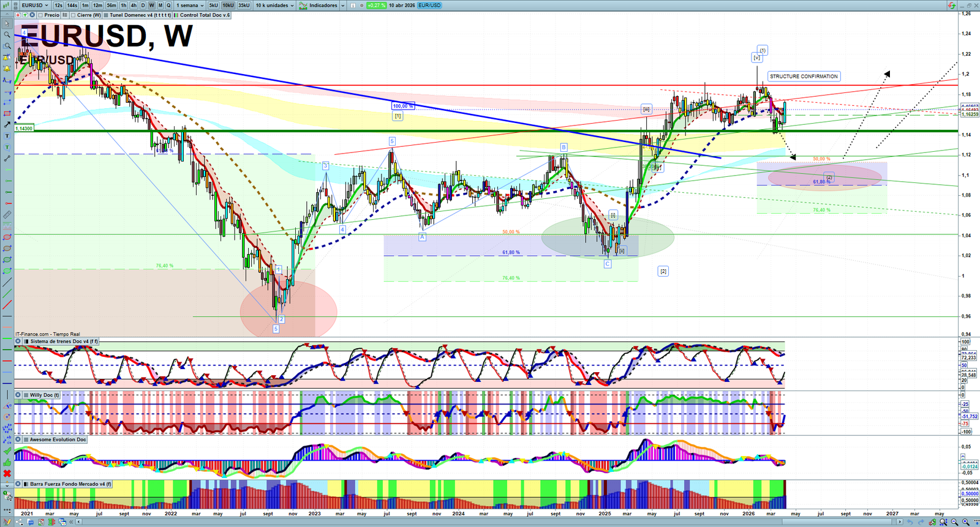This screenshot has height=527, width=980.
Task: Close the Willy Doc indicator panel
Action: (18, 395)
